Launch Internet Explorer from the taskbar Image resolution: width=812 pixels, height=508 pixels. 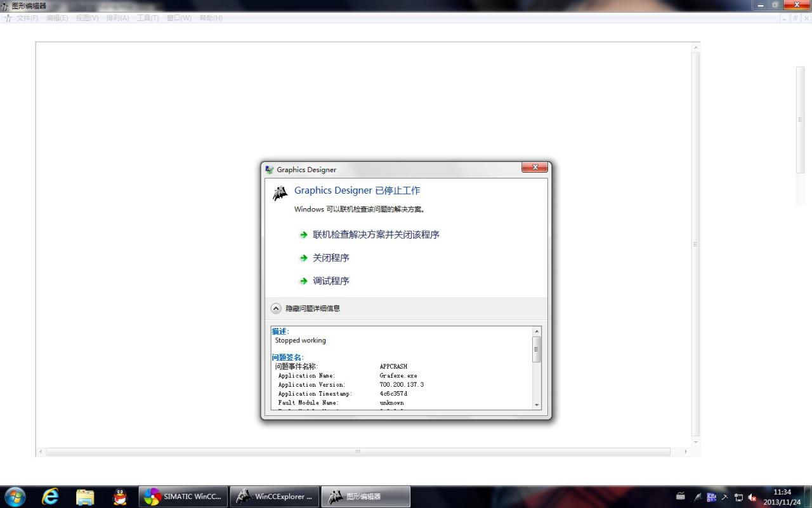pos(50,497)
